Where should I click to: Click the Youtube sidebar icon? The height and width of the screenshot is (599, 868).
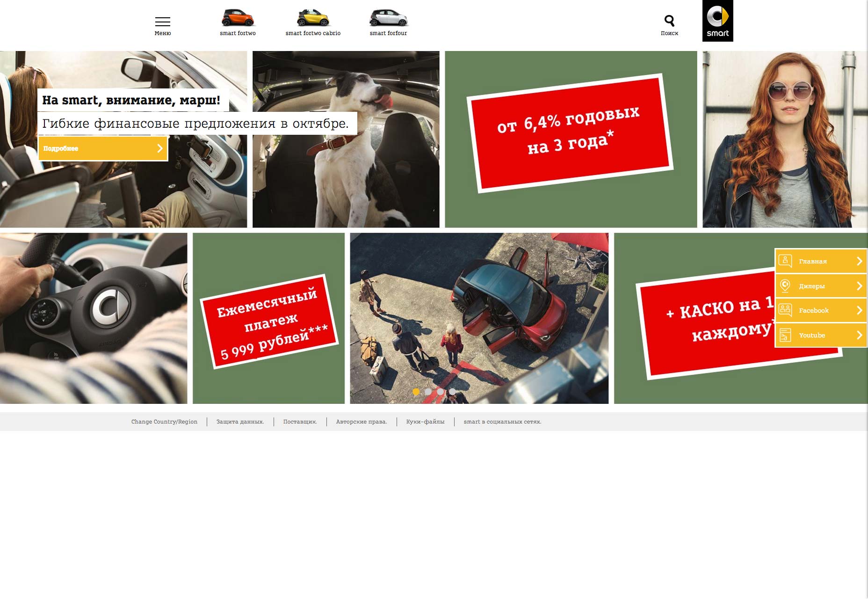[x=785, y=335]
